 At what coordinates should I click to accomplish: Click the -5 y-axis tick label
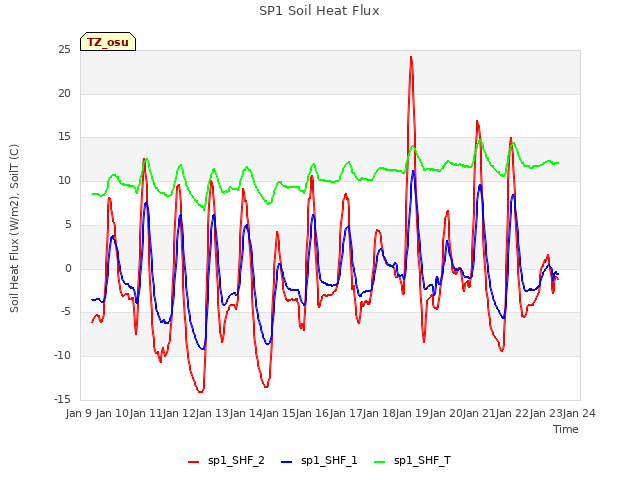tap(66, 312)
